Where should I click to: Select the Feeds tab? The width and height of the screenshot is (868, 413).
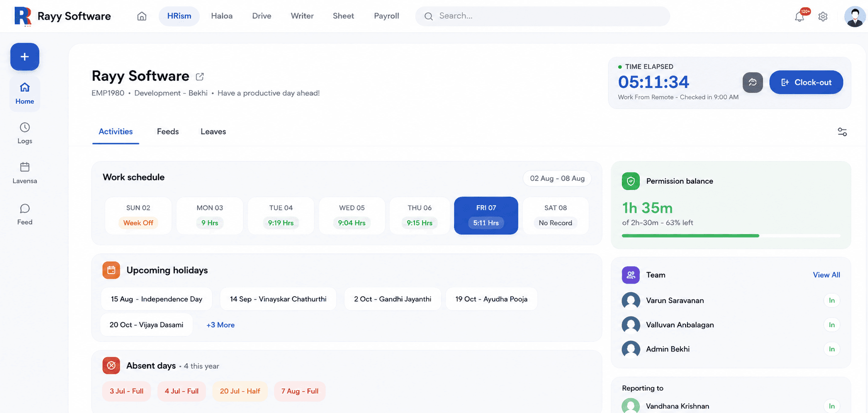coord(168,132)
